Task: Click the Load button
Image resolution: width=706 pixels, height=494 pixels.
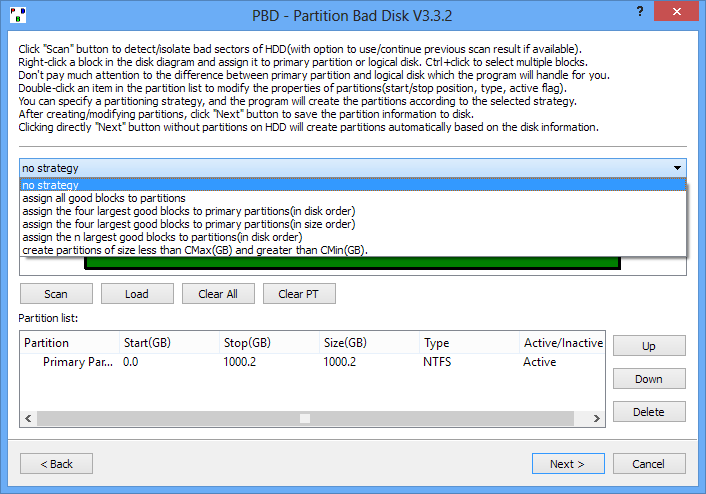Action: click(137, 294)
